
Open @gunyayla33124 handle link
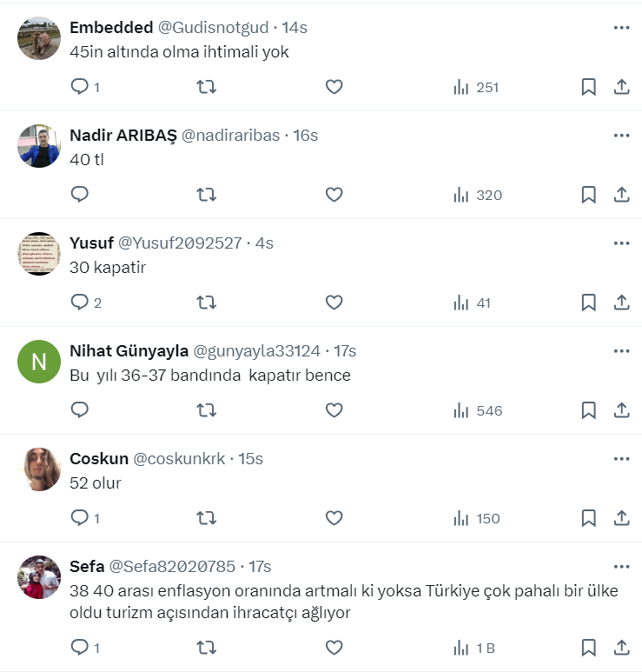[x=258, y=351]
